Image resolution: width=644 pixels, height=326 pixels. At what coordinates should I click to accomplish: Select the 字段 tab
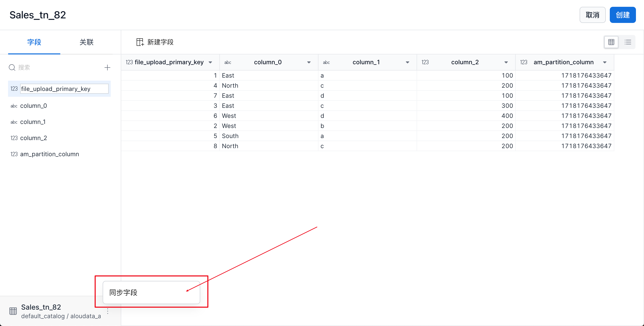point(34,42)
